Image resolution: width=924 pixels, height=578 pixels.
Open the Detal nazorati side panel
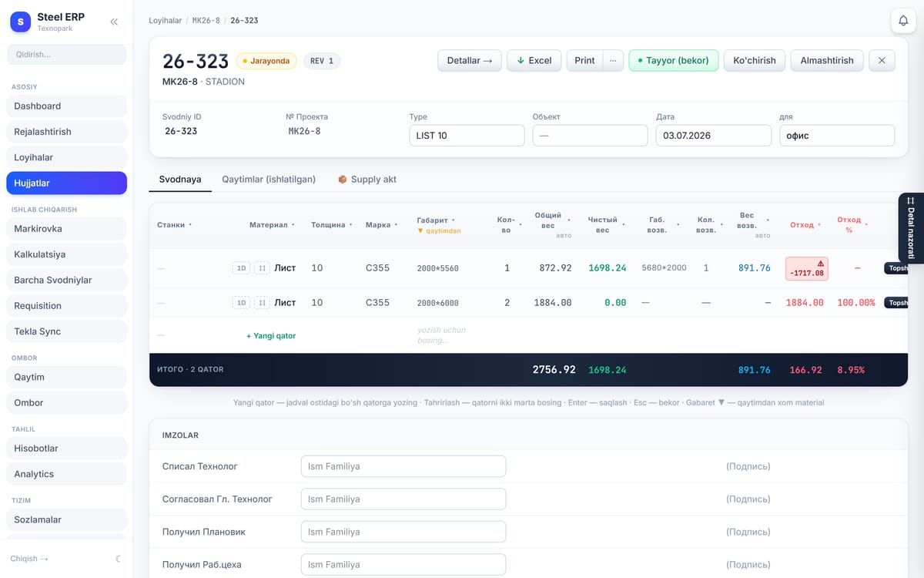pos(911,228)
